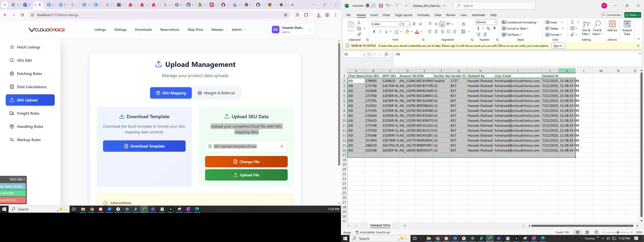Select the Deleted SKUs sheet tab
The height and width of the screenshot is (242, 644).
point(380,225)
